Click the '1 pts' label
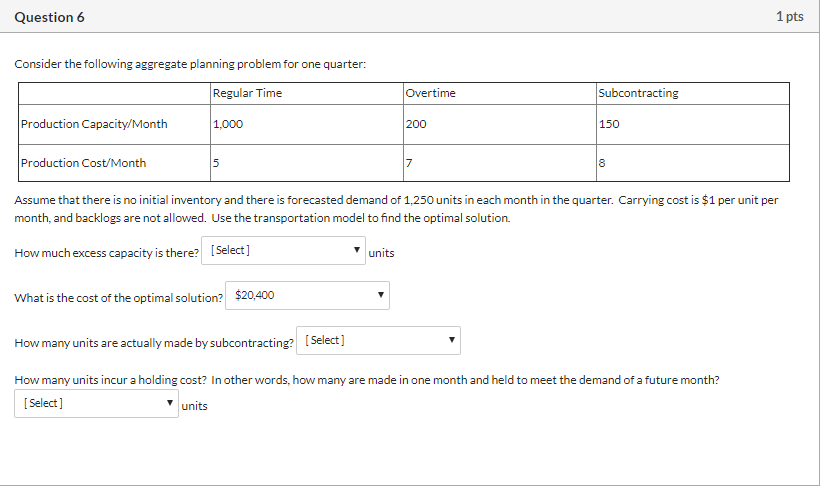This screenshot has width=820, height=486. click(x=790, y=17)
